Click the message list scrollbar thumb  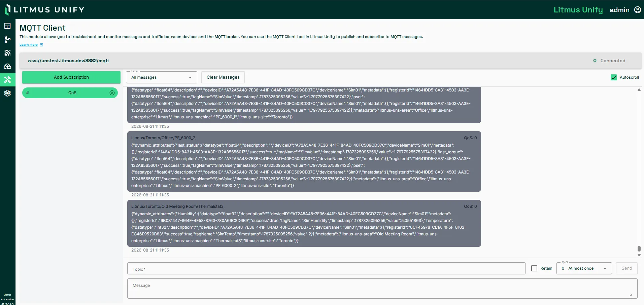639,249
